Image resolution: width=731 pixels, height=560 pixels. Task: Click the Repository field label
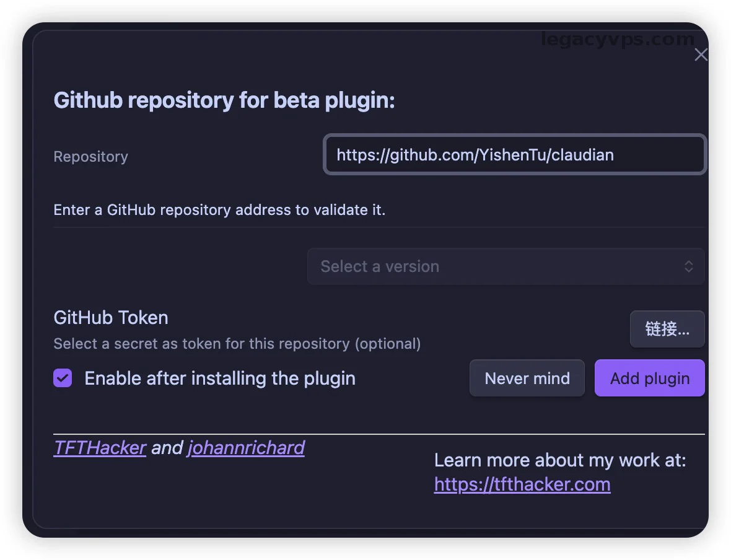pos(90,157)
